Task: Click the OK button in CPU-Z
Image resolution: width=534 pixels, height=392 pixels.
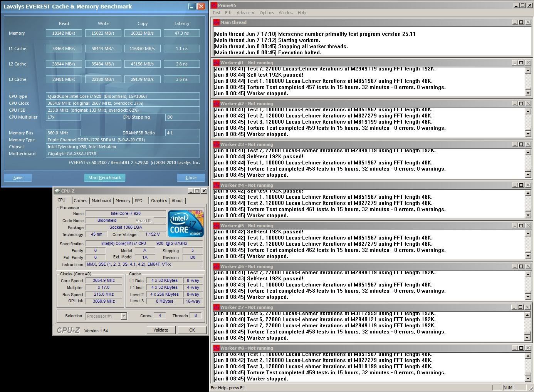Action: [x=192, y=330]
